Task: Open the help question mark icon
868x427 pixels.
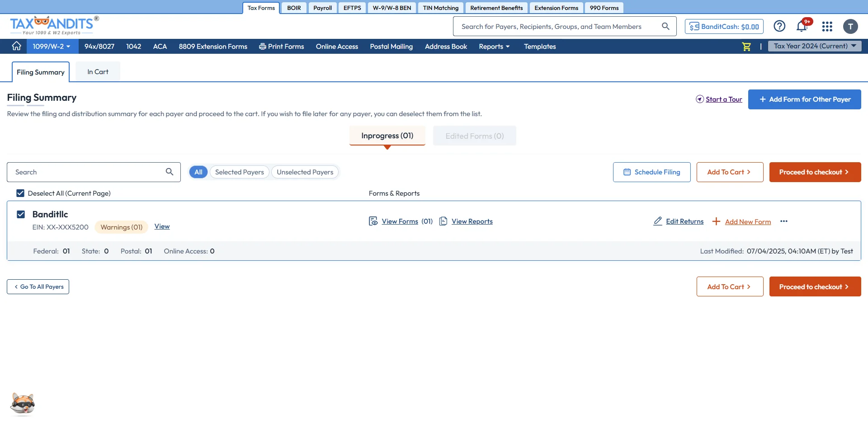Action: pos(779,26)
